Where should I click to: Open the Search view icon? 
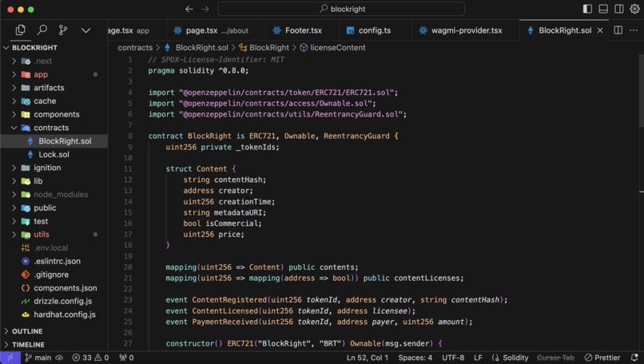coord(42,30)
